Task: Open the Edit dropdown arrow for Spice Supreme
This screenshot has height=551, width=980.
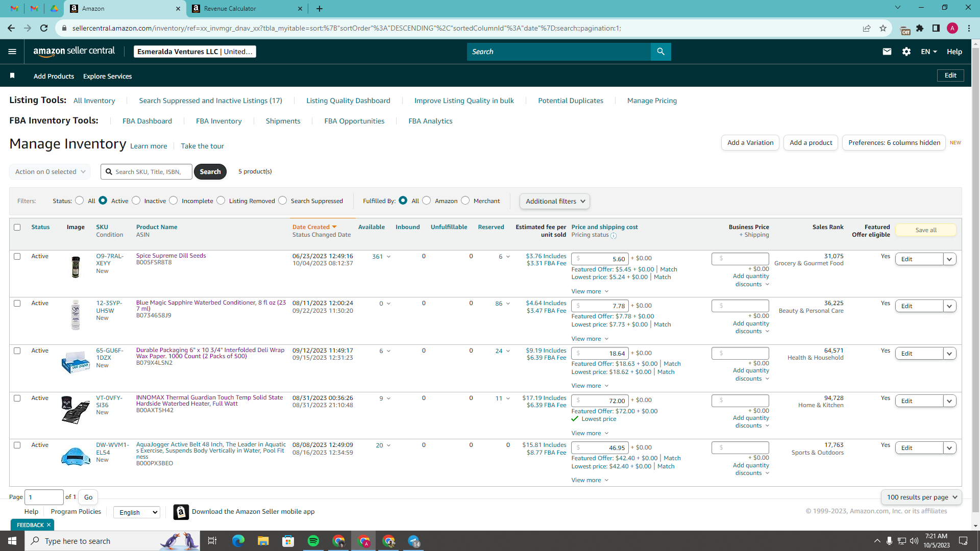Action: pos(949,259)
